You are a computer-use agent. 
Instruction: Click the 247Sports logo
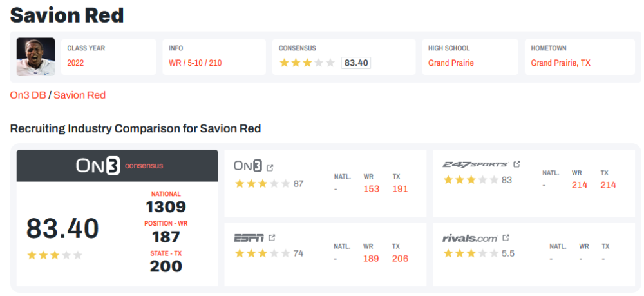(x=475, y=164)
